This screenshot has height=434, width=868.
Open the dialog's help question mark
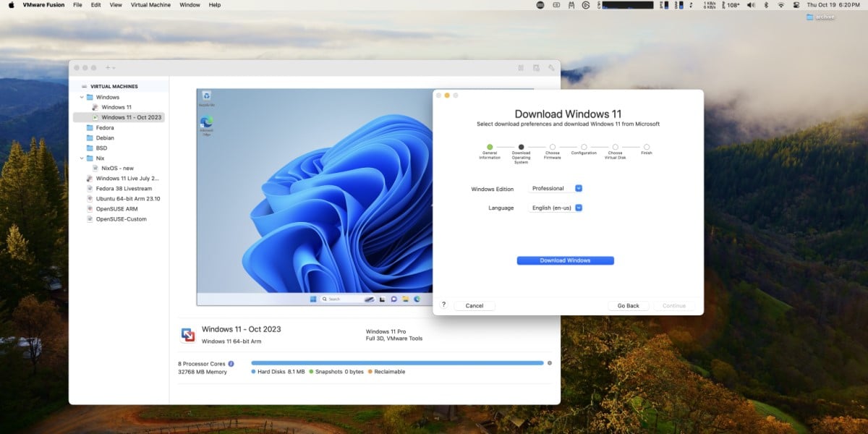443,305
